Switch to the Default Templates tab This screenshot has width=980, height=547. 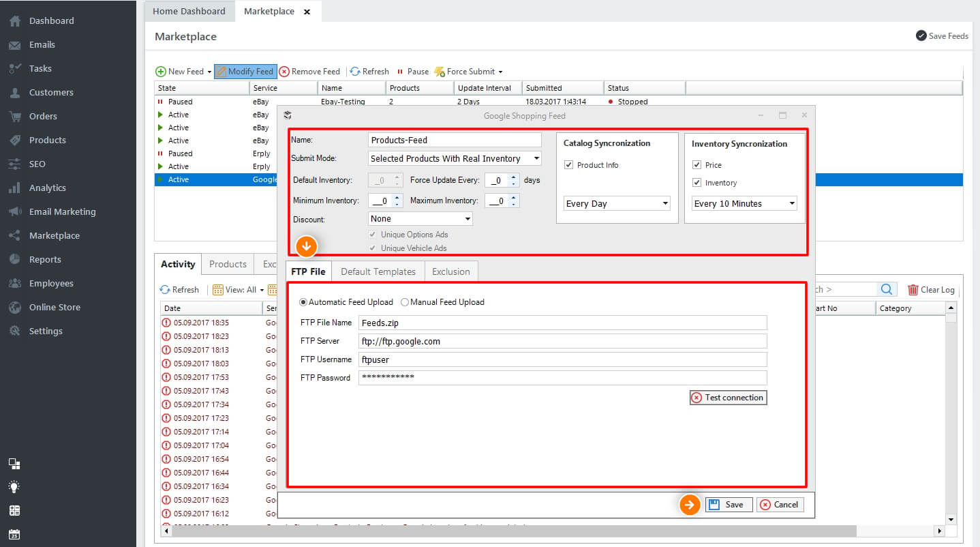(x=378, y=271)
